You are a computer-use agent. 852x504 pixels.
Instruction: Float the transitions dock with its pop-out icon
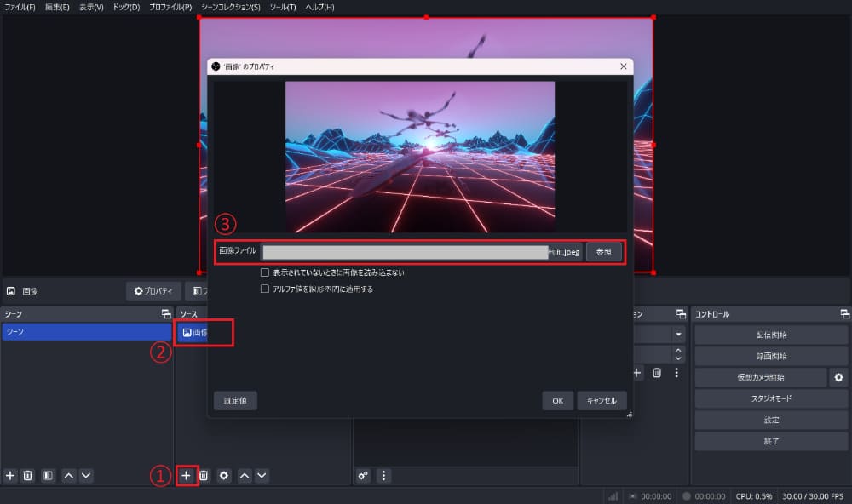coord(681,314)
